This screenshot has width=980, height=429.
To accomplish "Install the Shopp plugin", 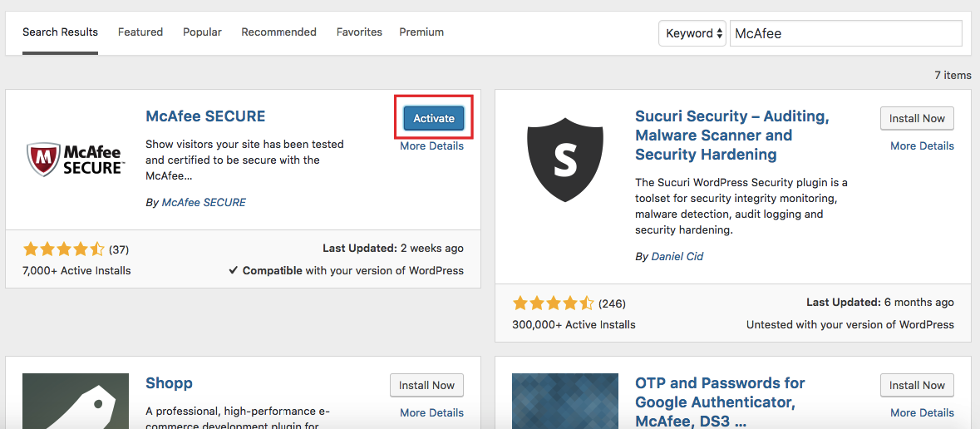I will pyautogui.click(x=427, y=385).
